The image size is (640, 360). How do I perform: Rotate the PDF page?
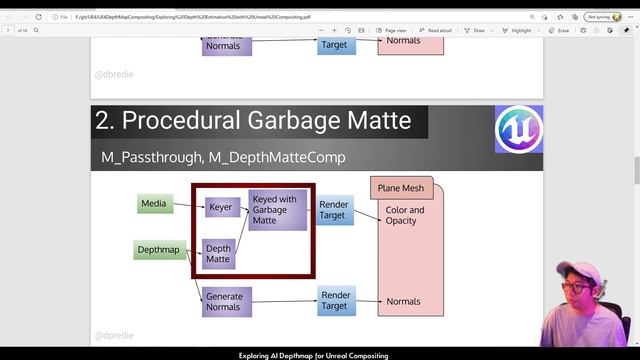tap(348, 30)
